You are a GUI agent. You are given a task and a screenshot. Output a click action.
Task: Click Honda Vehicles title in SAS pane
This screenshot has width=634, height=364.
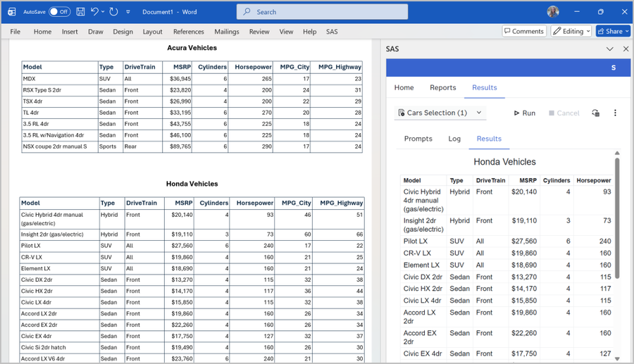pyautogui.click(x=504, y=162)
